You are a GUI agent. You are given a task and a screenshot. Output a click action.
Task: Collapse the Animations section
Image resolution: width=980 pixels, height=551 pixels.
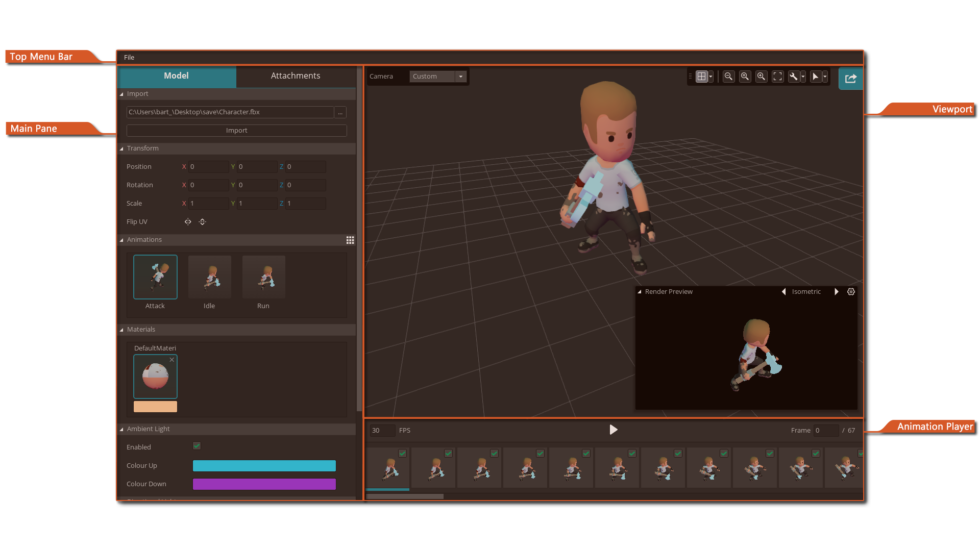pos(121,240)
